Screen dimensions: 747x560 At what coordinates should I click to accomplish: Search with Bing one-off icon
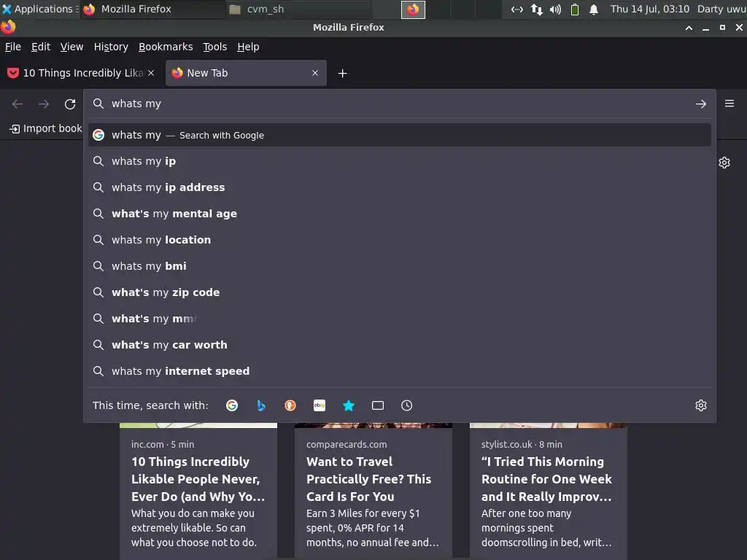click(x=261, y=405)
